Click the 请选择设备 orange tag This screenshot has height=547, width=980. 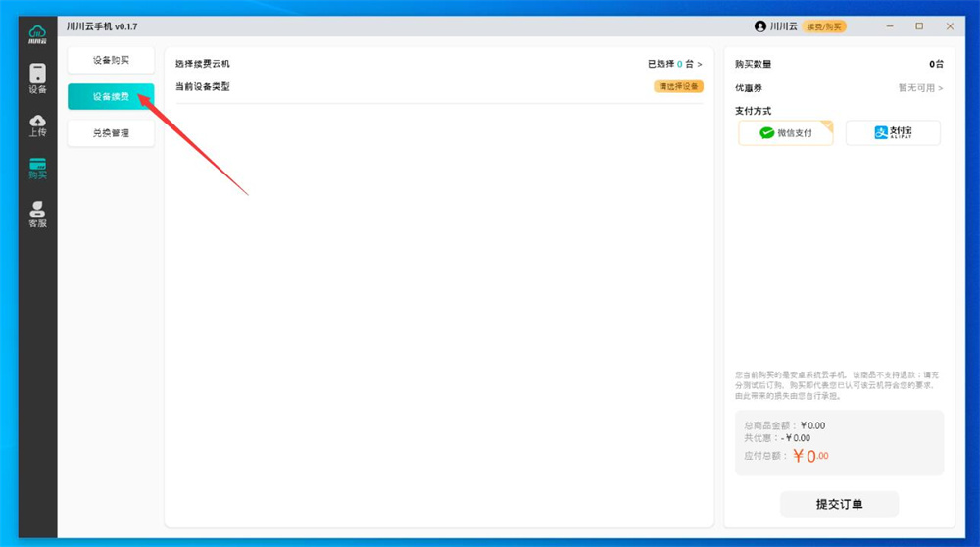pos(678,86)
